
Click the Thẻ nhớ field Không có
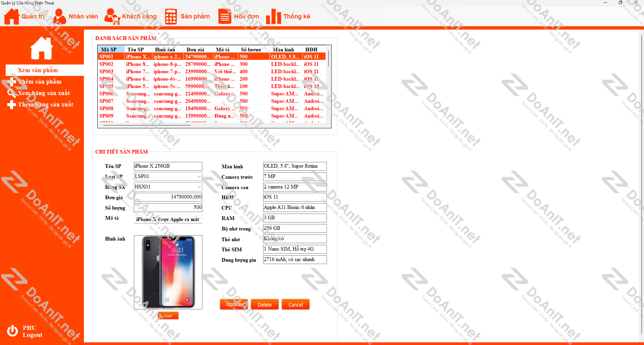295,239
